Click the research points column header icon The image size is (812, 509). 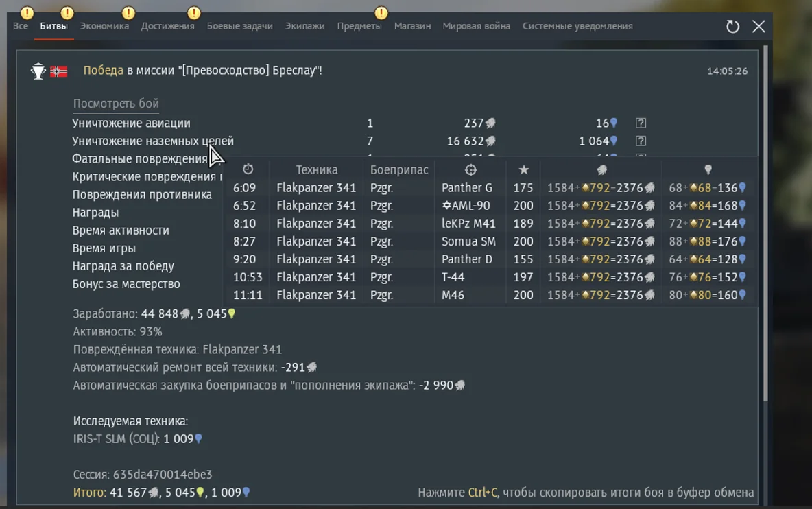pos(708,169)
